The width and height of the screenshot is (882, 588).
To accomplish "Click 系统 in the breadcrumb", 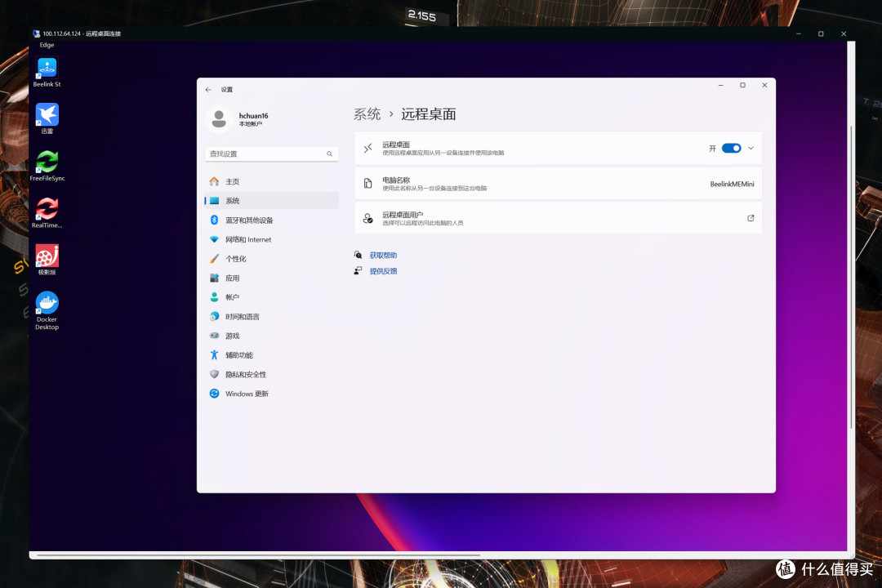I will point(367,114).
